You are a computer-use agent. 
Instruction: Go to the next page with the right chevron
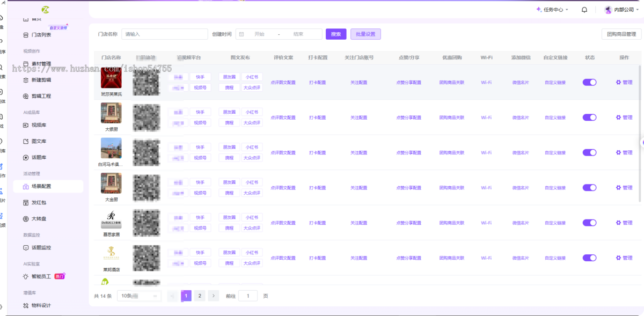tap(213, 296)
